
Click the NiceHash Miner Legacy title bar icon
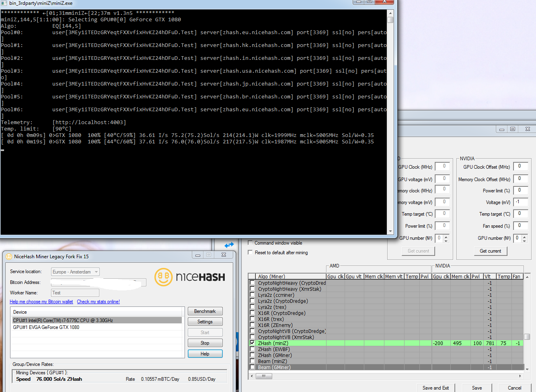click(9, 256)
